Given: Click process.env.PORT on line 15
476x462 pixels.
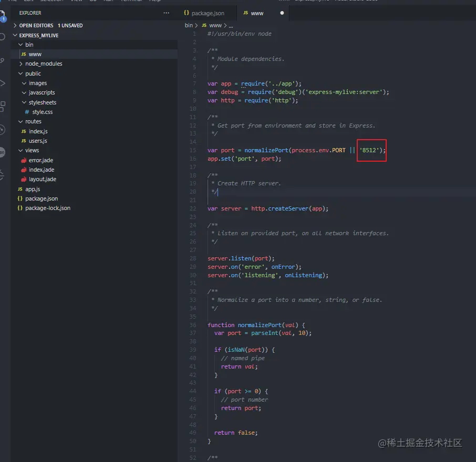Looking at the screenshot, I should 318,150.
